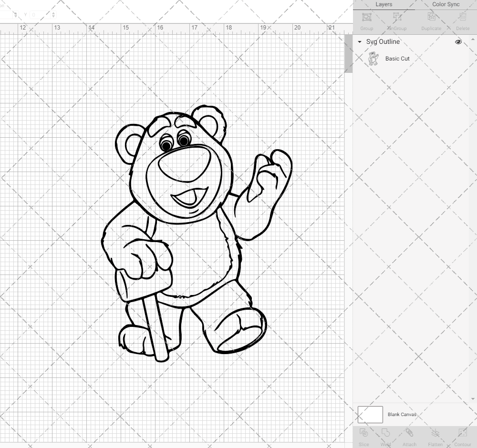The height and width of the screenshot is (448, 477).
Task: Click the Duplicate icon
Action: [x=431, y=20]
